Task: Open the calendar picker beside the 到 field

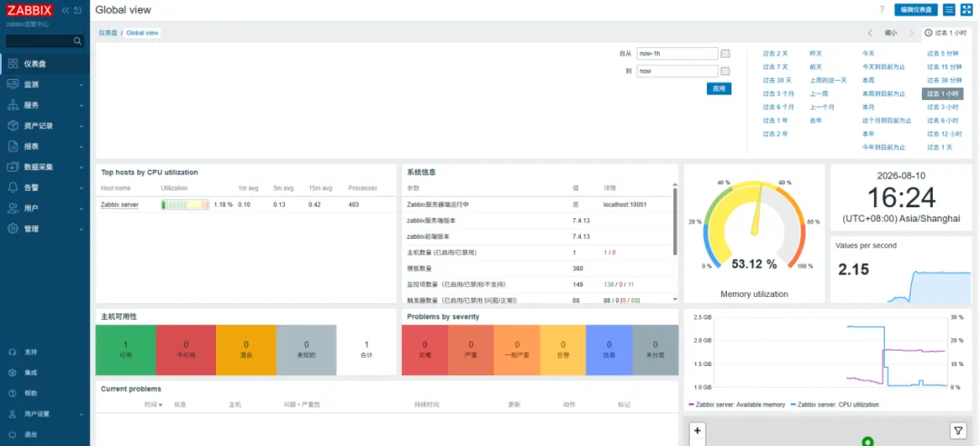Action: click(x=725, y=72)
